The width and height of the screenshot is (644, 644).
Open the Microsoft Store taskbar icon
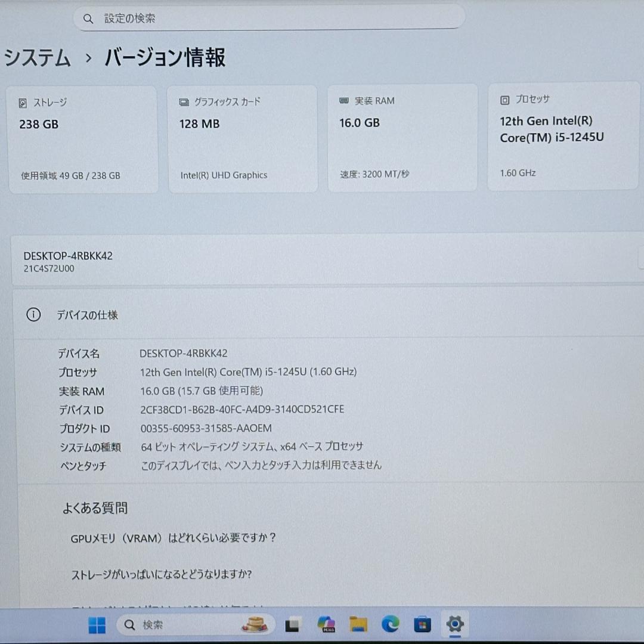click(423, 625)
